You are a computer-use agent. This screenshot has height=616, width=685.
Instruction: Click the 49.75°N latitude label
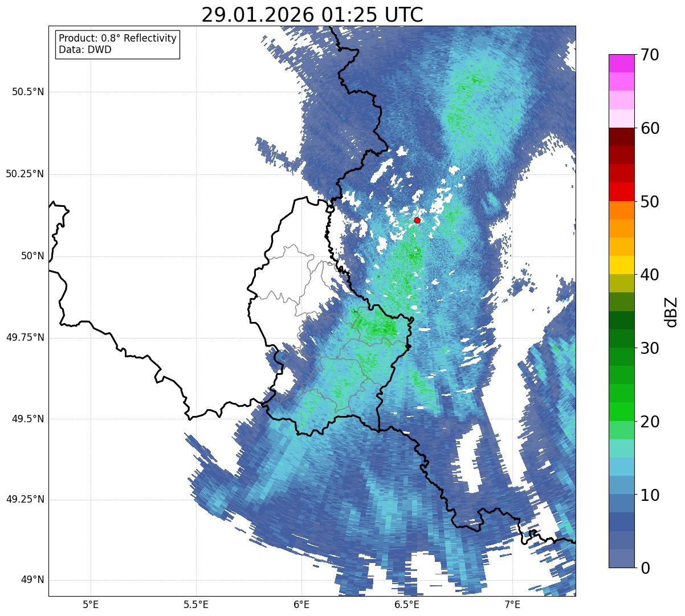point(25,337)
